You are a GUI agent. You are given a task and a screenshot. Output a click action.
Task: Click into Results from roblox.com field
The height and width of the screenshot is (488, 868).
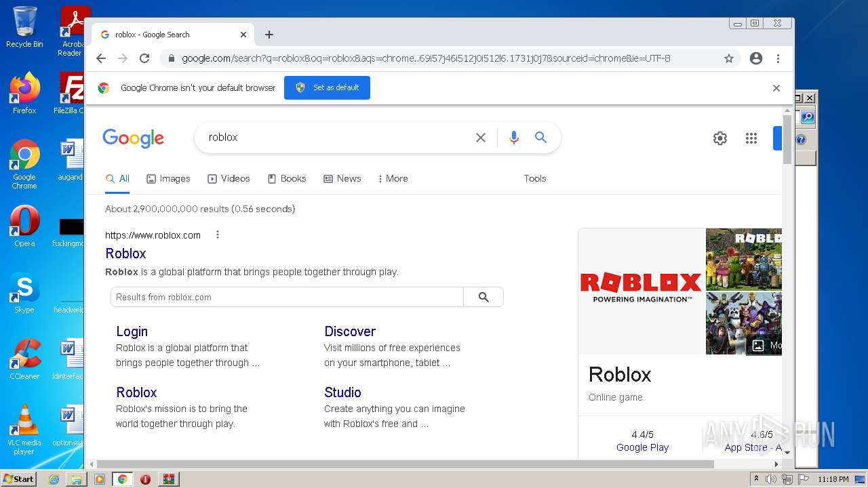[x=288, y=297]
